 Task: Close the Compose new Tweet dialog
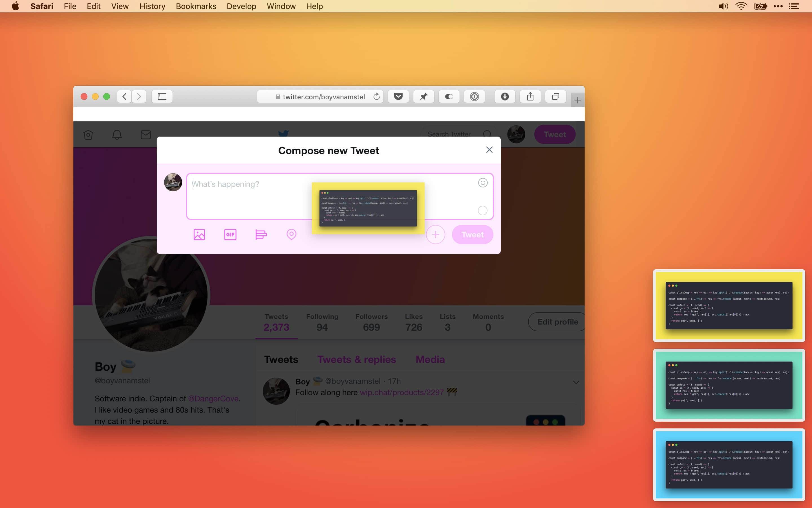tap(489, 150)
